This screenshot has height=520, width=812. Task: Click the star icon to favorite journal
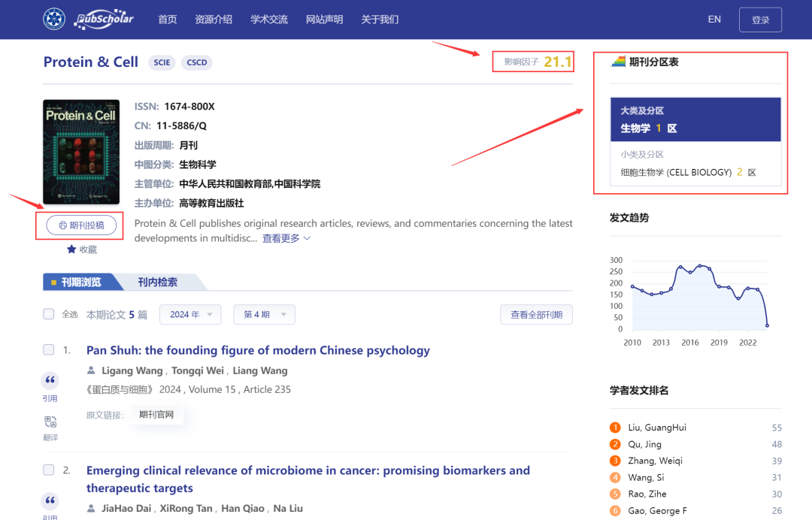coord(71,249)
